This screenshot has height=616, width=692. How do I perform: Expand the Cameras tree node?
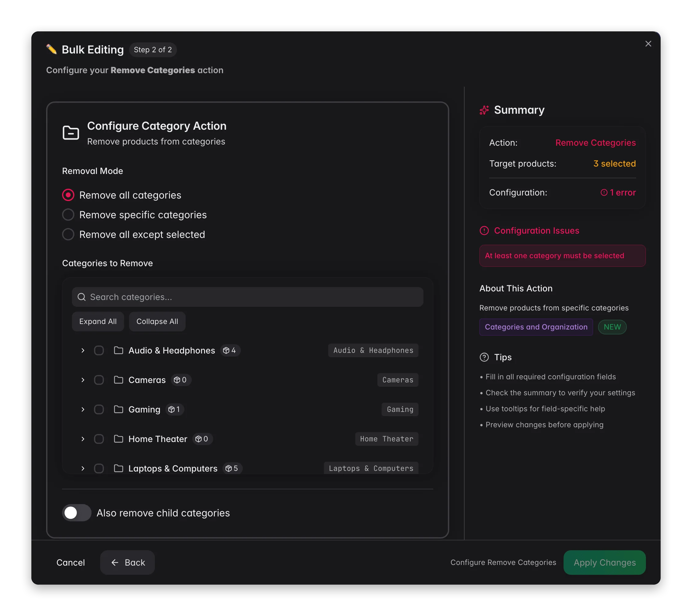point(83,380)
